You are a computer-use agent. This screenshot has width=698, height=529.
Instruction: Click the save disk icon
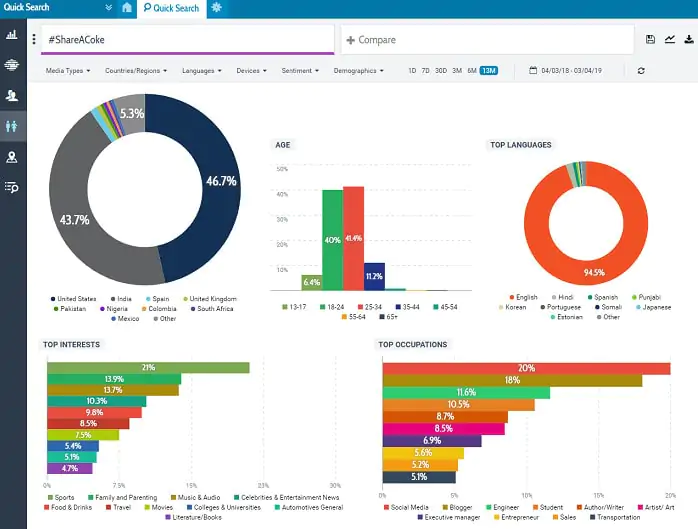[651, 40]
